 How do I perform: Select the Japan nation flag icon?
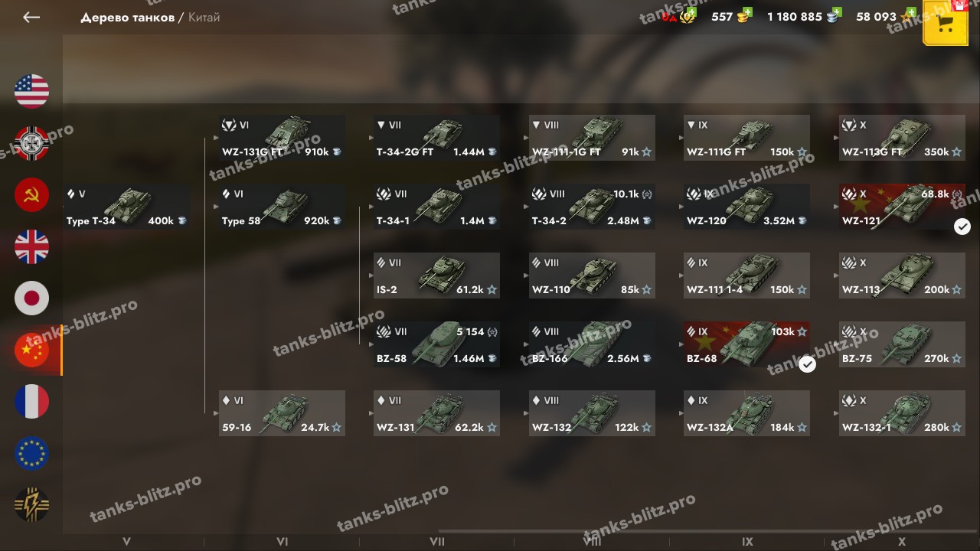point(31,298)
